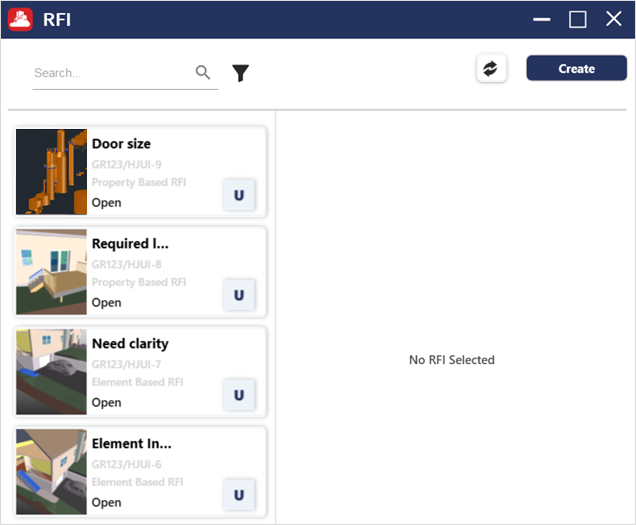Select the Door size RFI title

point(121,144)
